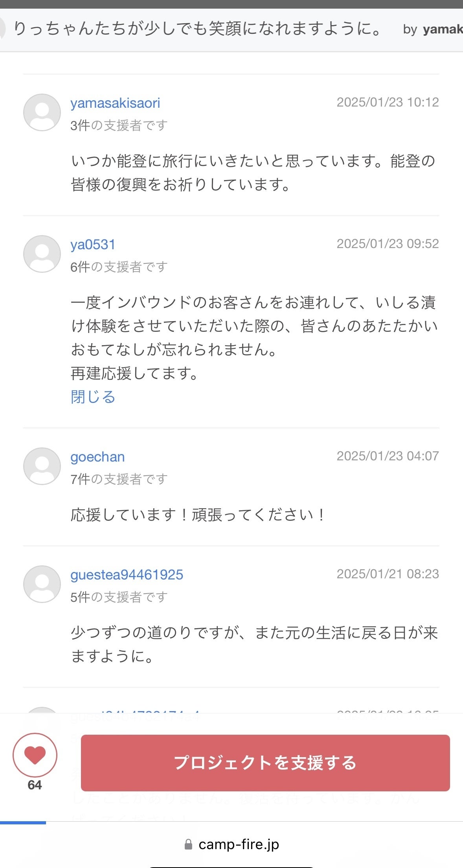Screen dimensions: 463x868
Task: Tap the lock icon beside camp-fire.jp
Action: coord(189,844)
